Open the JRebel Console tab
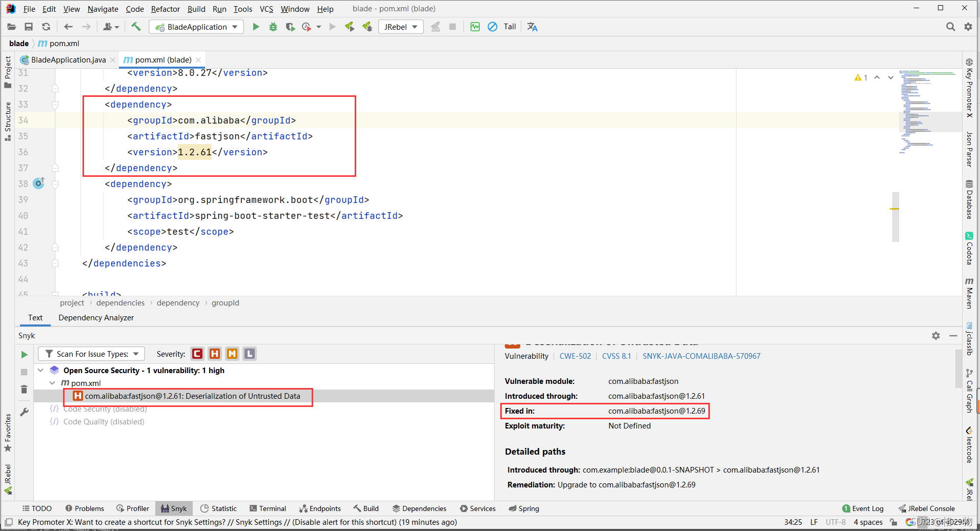980x531 pixels. tap(927, 508)
